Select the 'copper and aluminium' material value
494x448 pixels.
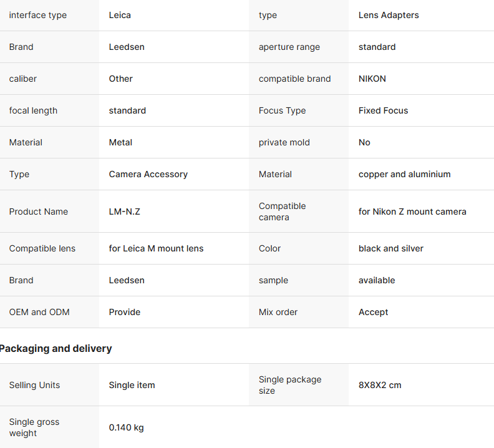click(x=404, y=174)
